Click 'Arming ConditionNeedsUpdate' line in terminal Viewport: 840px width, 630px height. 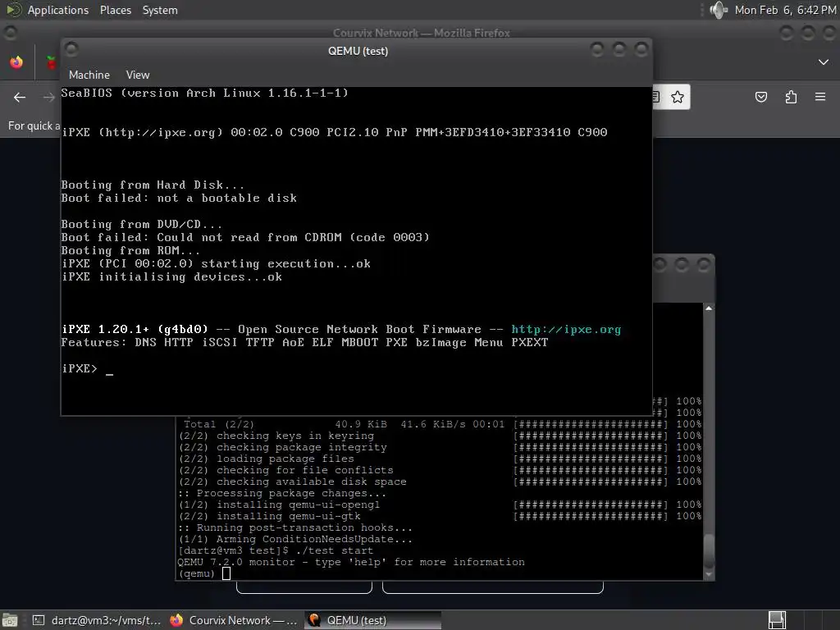295,539
